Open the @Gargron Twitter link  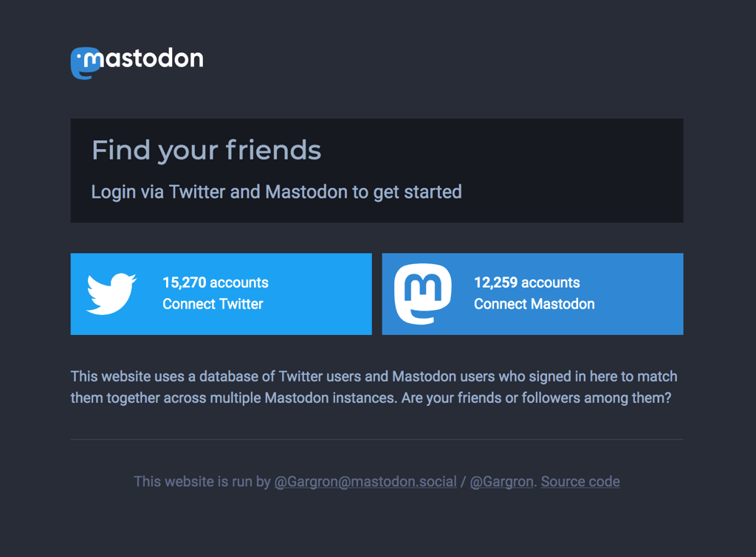501,481
